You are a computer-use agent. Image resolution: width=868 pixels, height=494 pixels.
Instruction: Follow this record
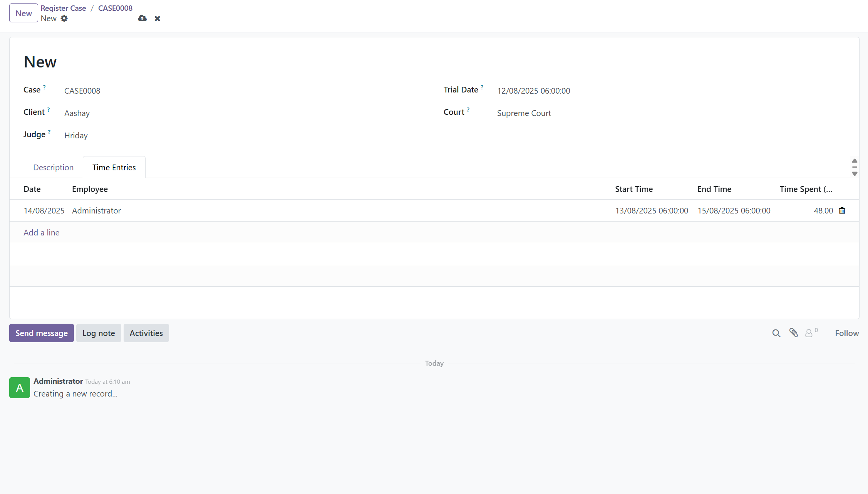click(x=847, y=333)
